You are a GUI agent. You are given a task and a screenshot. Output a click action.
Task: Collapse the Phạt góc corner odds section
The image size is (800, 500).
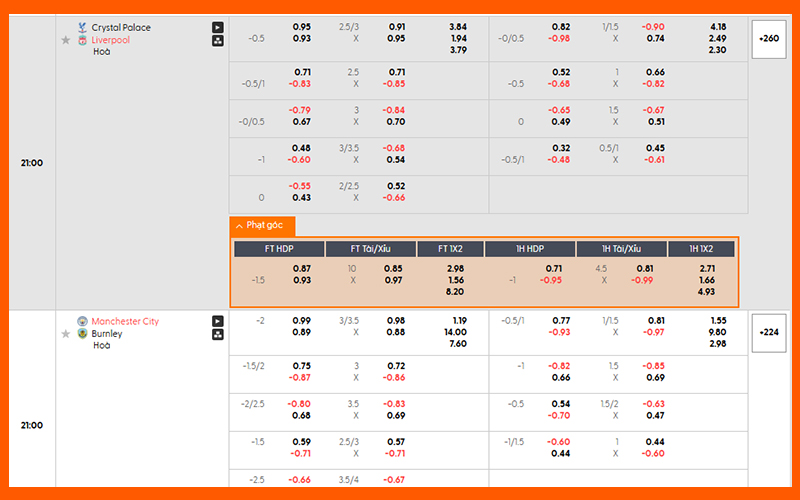click(x=262, y=226)
